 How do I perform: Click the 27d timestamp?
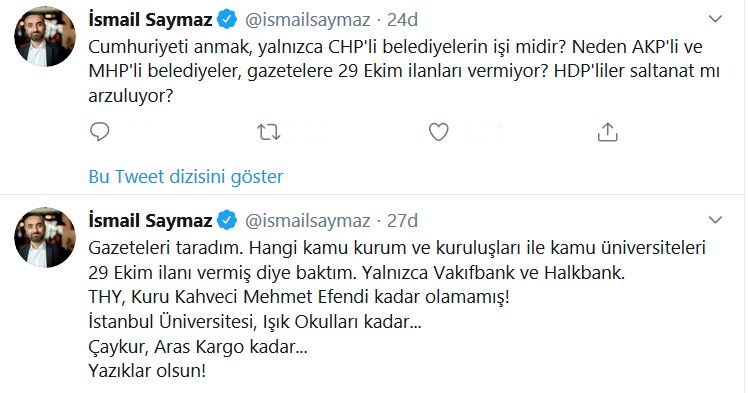[x=402, y=220]
